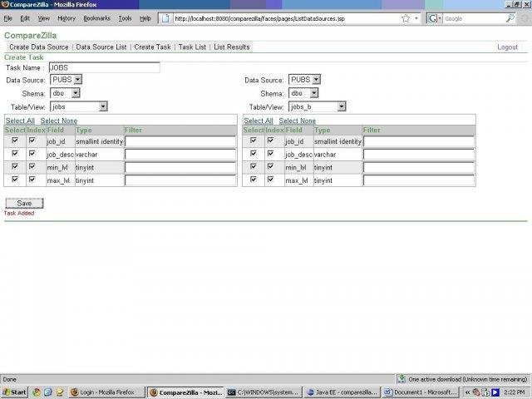This screenshot has width=532, height=399.
Task: Toggle left Select checkbox for max_lvl
Action: 15,180
